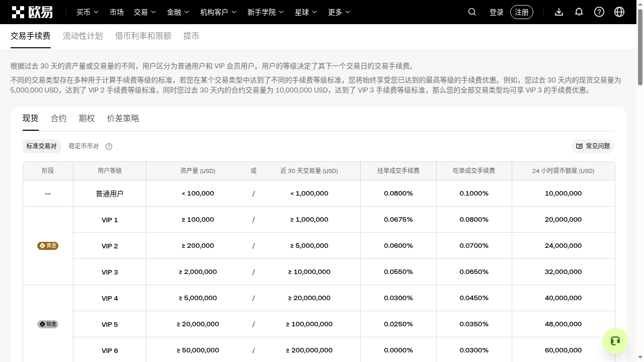Expand the 交易 dropdown in top navigation

pyautogui.click(x=145, y=12)
